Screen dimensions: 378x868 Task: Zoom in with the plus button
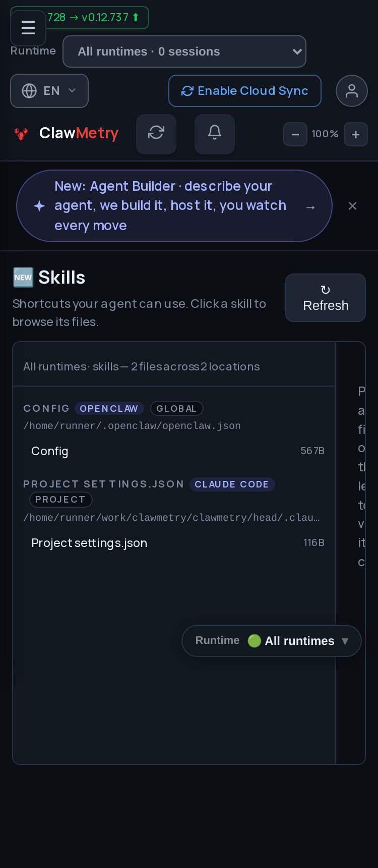point(356,135)
